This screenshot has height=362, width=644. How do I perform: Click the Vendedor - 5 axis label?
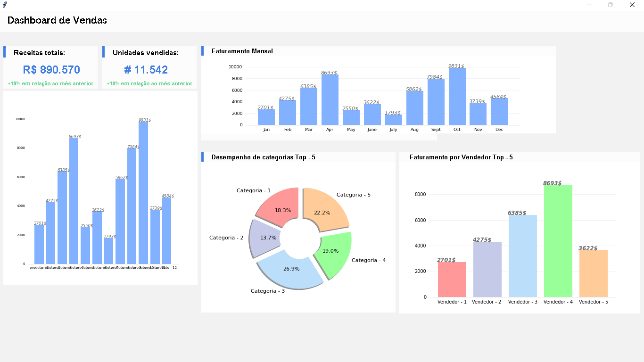(x=593, y=301)
